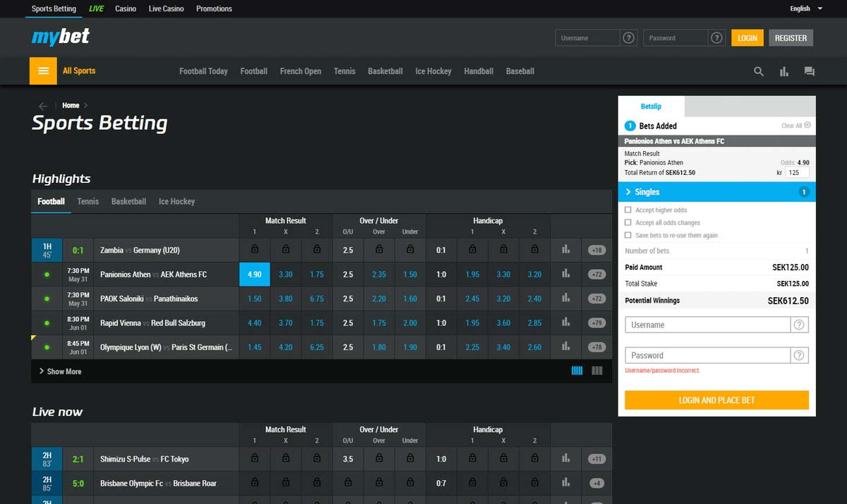Open the English language dropdown
This screenshot has width=847, height=504.
[806, 8]
